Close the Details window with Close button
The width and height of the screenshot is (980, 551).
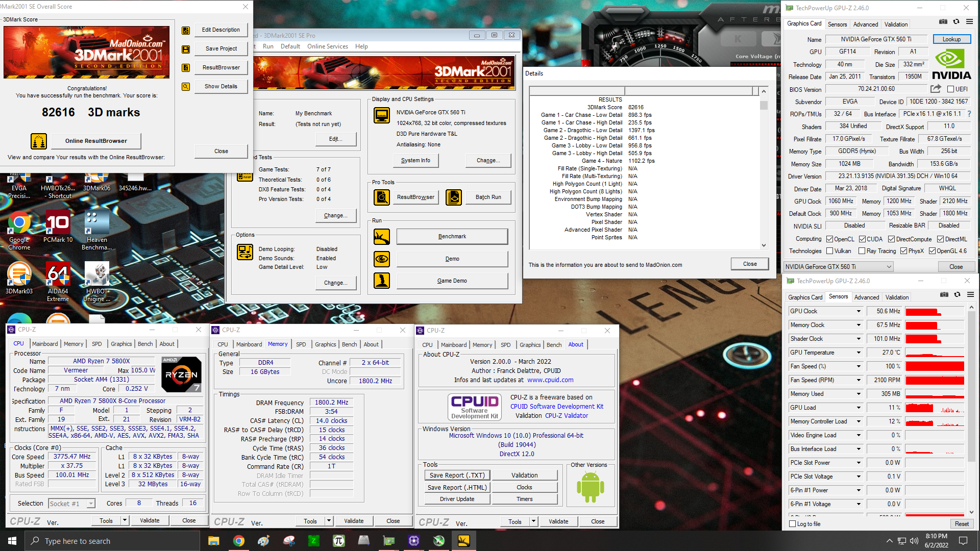pos(750,264)
